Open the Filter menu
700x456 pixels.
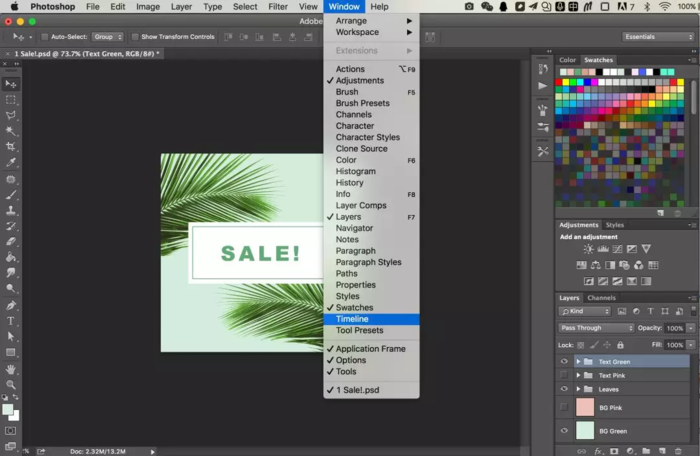pos(278,7)
